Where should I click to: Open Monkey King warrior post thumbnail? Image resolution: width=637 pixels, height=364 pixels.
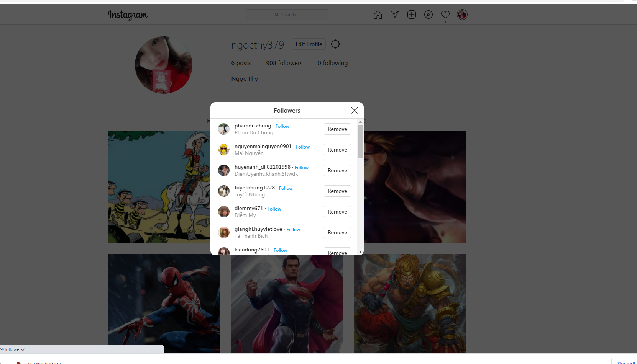(410, 304)
